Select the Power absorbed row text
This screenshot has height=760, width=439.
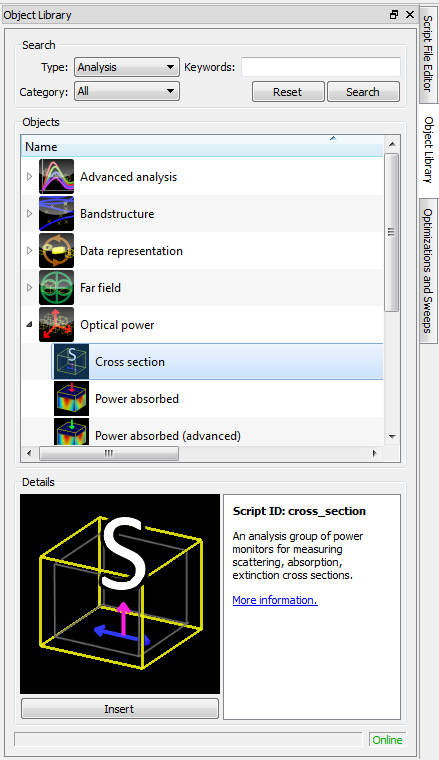[x=137, y=398]
